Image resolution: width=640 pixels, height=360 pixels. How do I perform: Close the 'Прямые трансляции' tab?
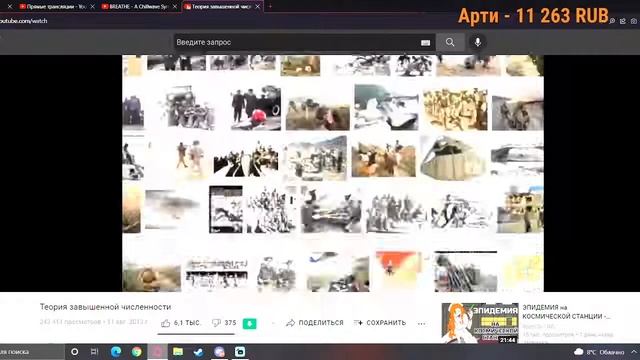click(x=92, y=7)
